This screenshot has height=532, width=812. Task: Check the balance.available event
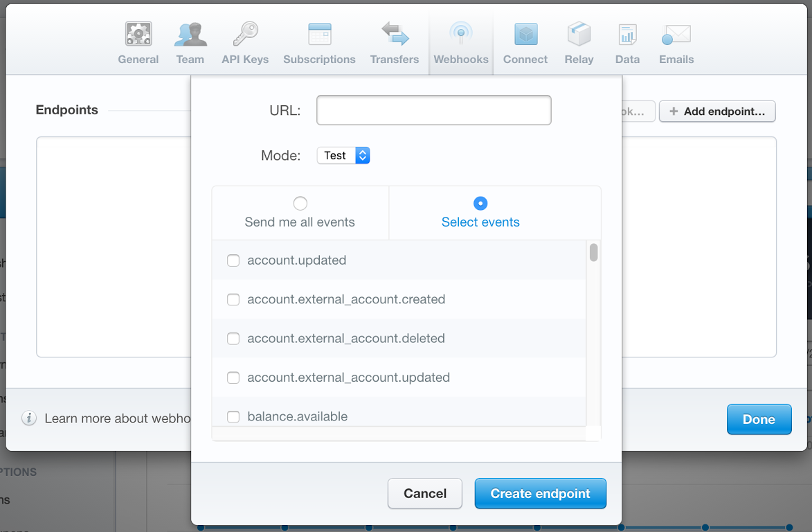point(233,416)
